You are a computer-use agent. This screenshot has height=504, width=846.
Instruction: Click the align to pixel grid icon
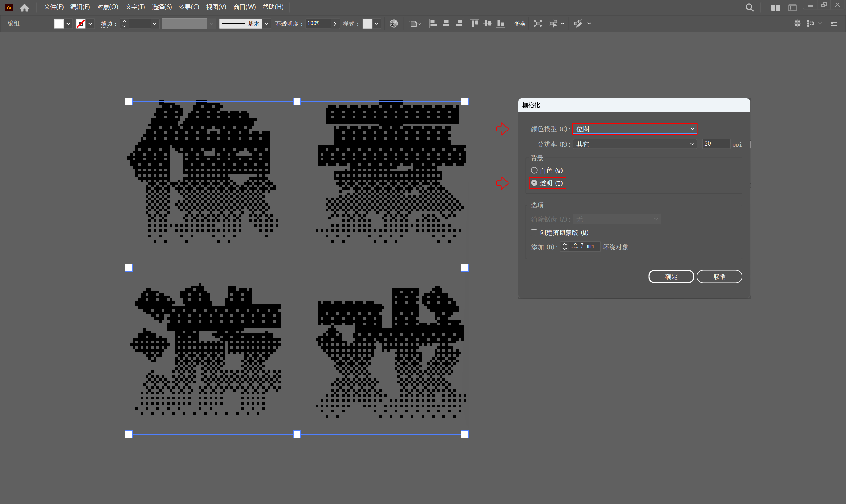797,23
